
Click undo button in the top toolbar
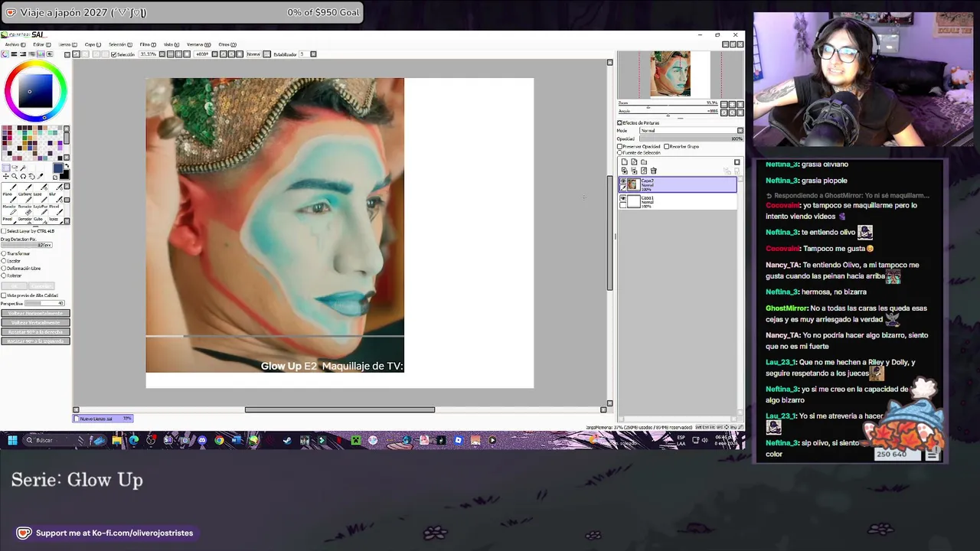click(76, 54)
